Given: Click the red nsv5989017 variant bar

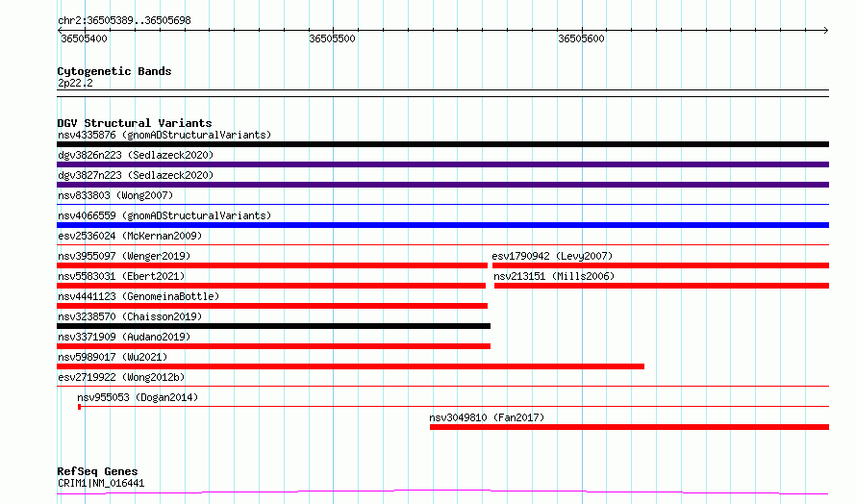Looking at the screenshot, I should [350, 366].
